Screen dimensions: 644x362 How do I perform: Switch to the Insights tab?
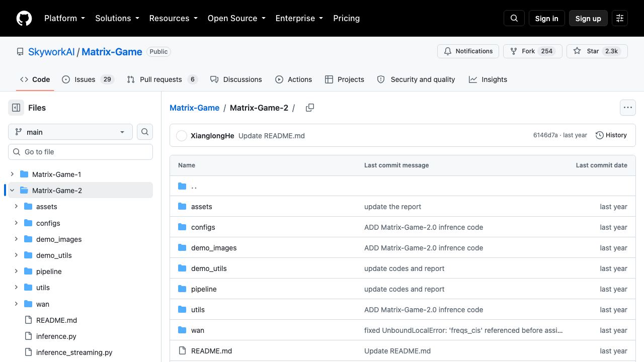[x=488, y=79]
